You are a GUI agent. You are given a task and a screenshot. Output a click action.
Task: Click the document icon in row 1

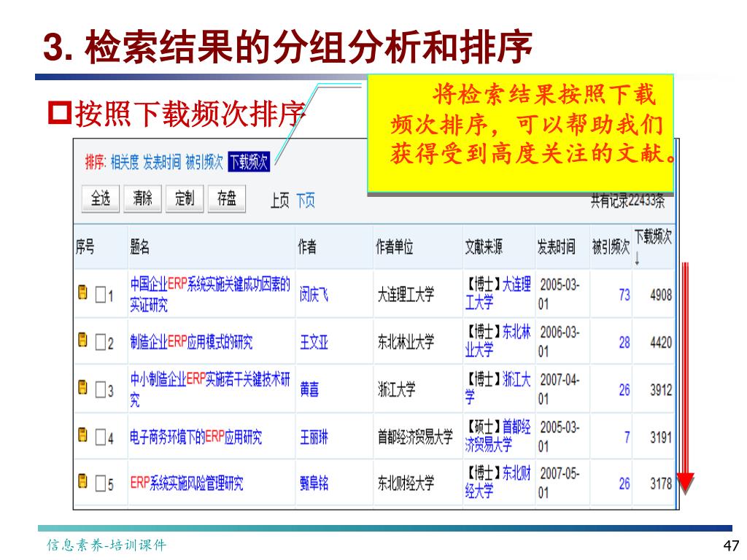click(83, 292)
